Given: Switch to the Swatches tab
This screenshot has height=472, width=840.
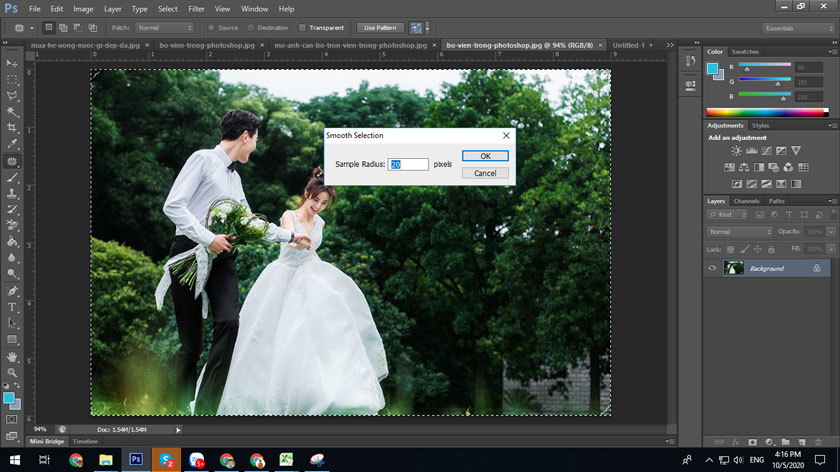Looking at the screenshot, I should tap(745, 52).
